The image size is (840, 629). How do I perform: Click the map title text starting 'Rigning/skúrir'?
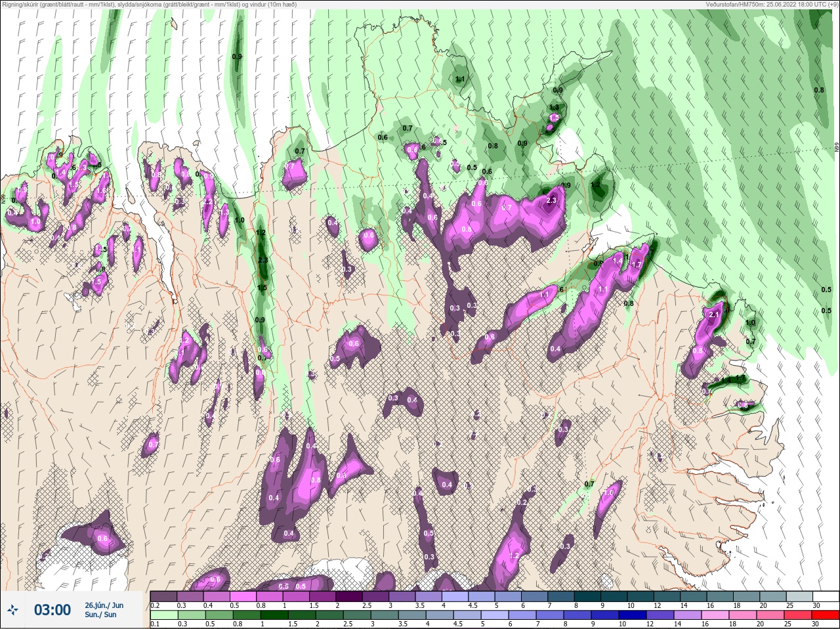149,5
